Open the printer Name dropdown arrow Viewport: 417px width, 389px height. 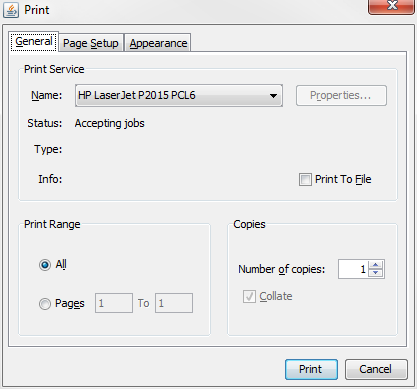tap(273, 96)
